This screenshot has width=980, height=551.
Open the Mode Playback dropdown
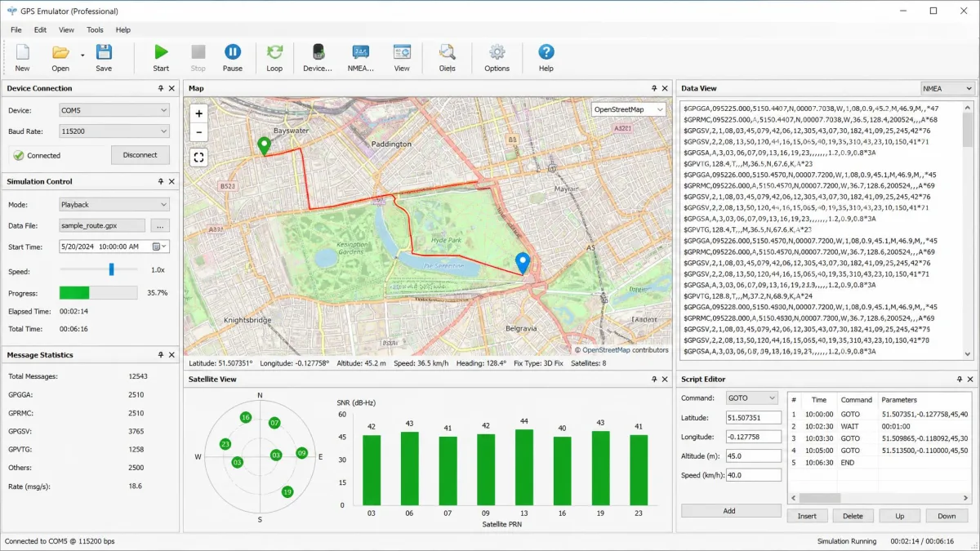pos(114,204)
